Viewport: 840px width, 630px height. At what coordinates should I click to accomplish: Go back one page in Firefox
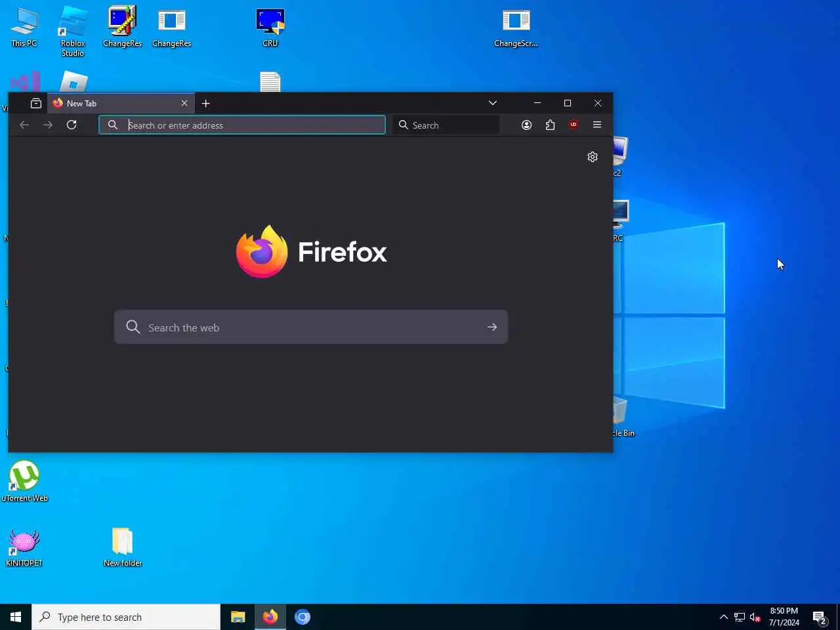click(24, 125)
